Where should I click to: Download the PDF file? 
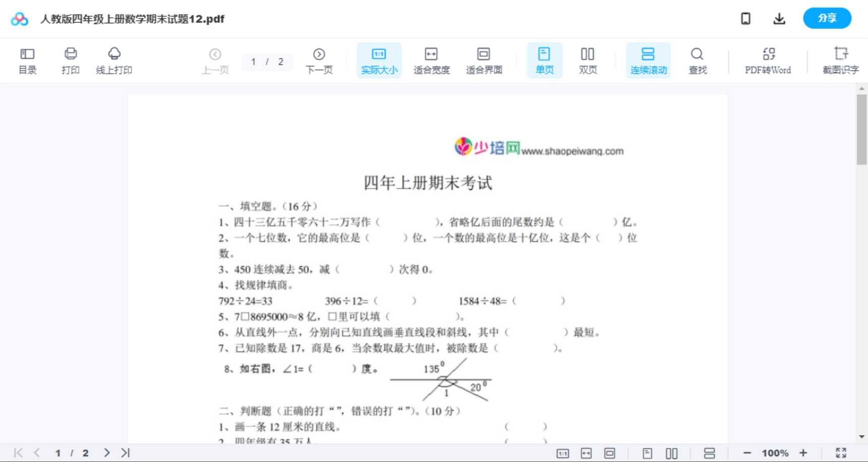779,18
